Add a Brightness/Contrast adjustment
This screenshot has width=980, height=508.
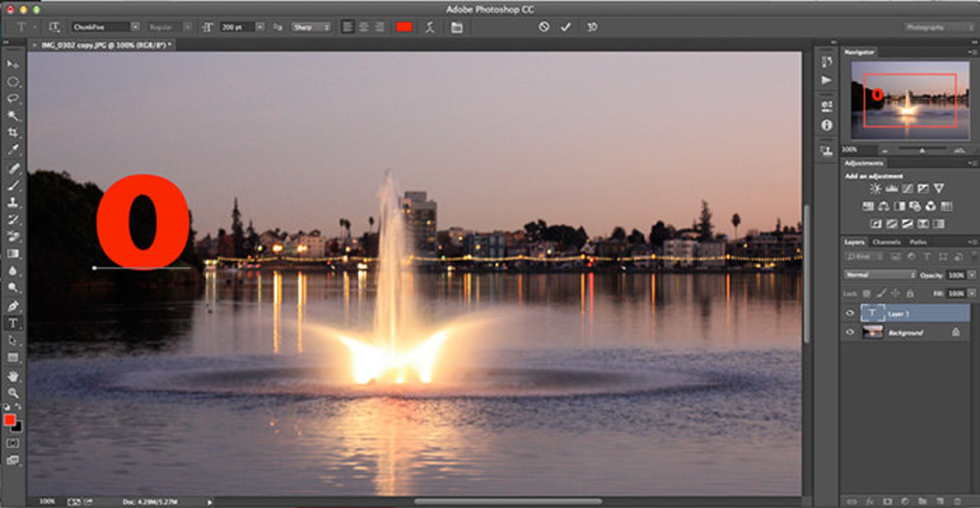pyautogui.click(x=875, y=189)
